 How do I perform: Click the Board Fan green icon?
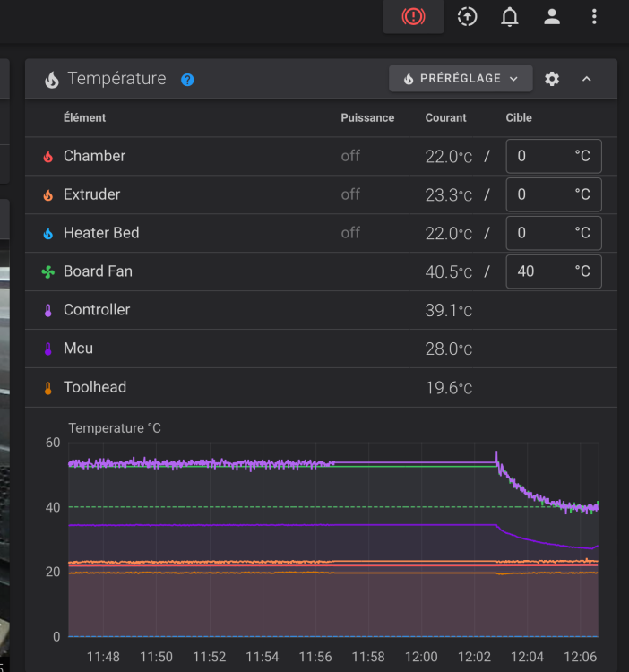(48, 272)
